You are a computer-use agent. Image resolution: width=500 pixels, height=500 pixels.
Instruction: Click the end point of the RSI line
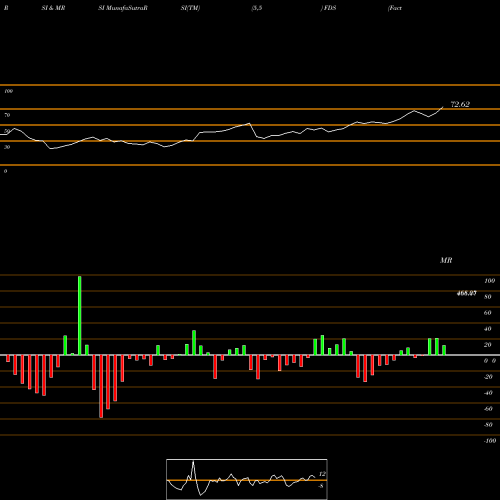443,107
